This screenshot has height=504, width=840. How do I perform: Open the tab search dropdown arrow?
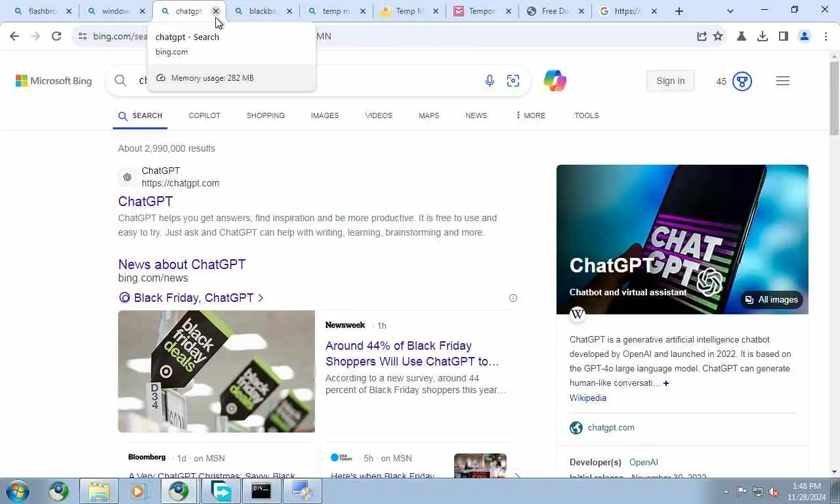730,11
